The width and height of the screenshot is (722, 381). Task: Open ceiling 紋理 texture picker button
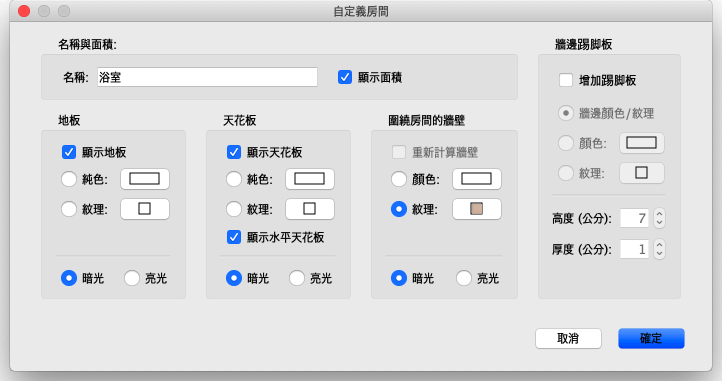click(x=309, y=209)
